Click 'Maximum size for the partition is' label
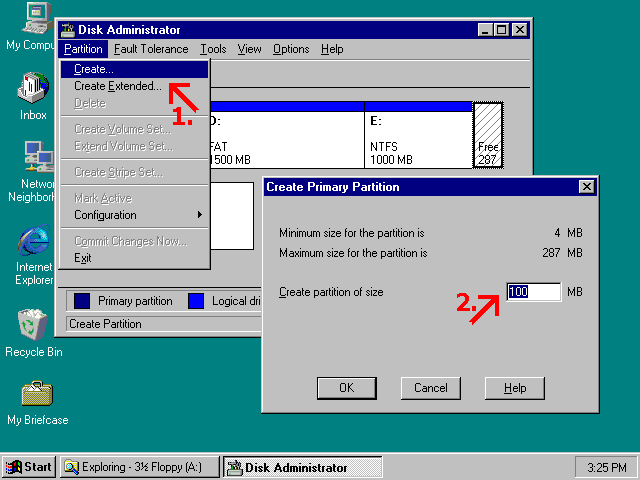The image size is (640, 480). pyautogui.click(x=353, y=253)
